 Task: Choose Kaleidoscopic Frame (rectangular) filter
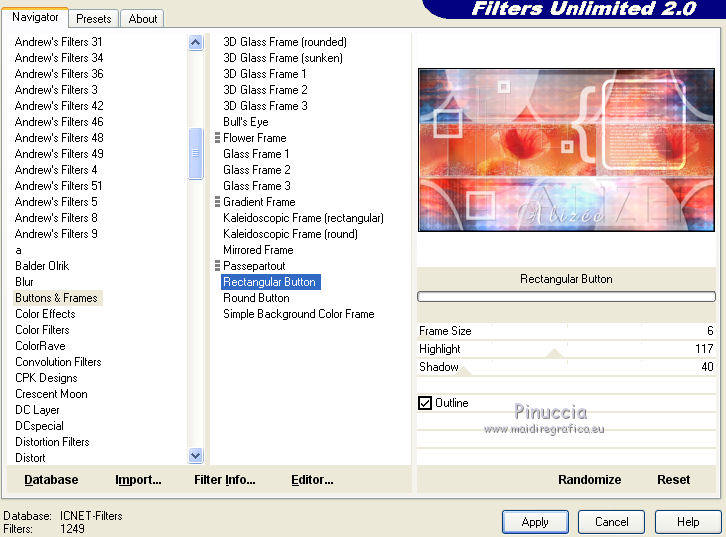303,218
